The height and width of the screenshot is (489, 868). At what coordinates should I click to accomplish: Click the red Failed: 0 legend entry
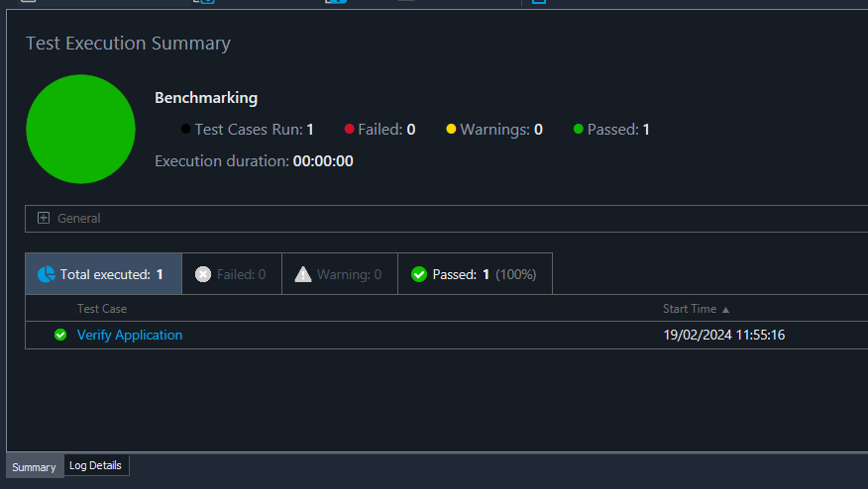coord(380,130)
